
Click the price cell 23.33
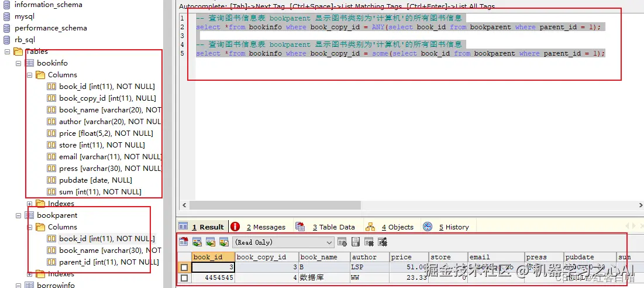click(409, 277)
